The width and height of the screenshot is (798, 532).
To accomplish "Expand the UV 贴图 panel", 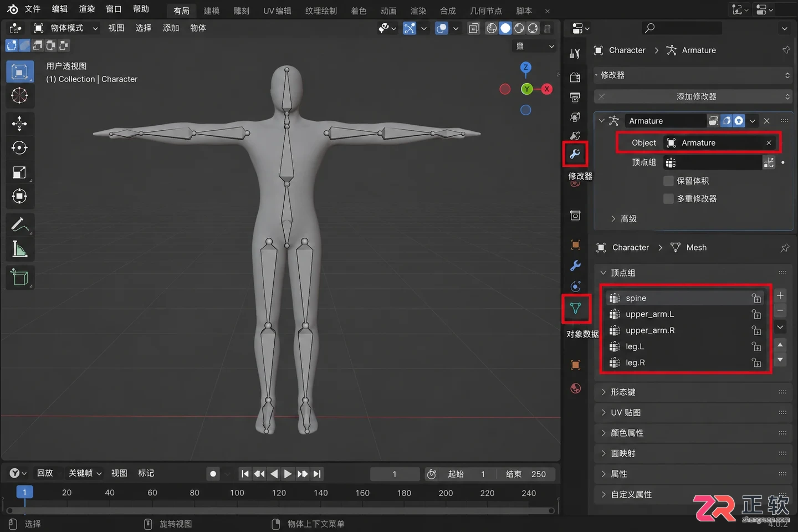I will pos(693,412).
